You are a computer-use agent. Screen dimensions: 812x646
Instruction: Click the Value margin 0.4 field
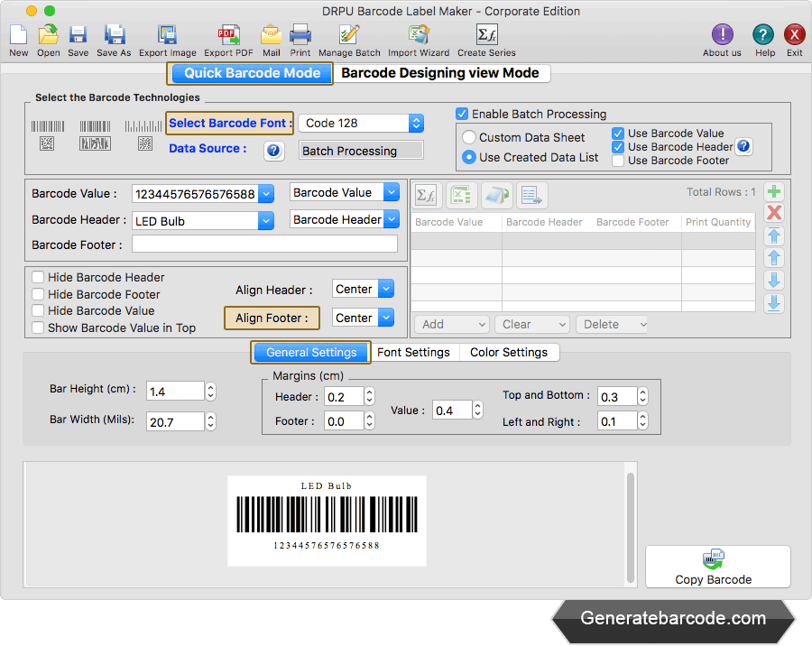pos(452,411)
